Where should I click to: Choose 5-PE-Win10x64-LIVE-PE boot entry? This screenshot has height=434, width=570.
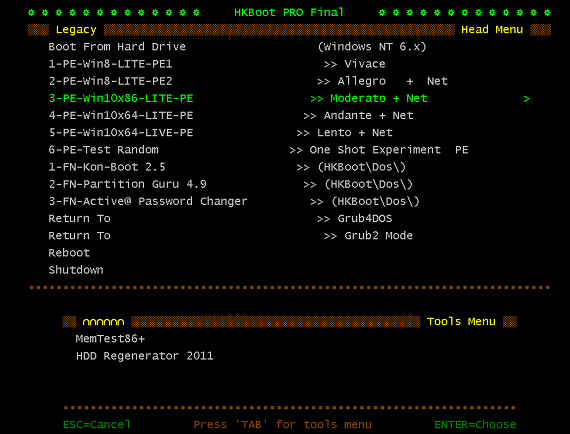(121, 133)
